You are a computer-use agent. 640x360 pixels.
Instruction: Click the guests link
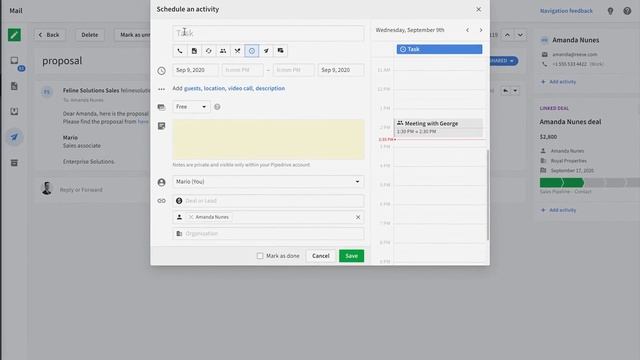coord(193,88)
